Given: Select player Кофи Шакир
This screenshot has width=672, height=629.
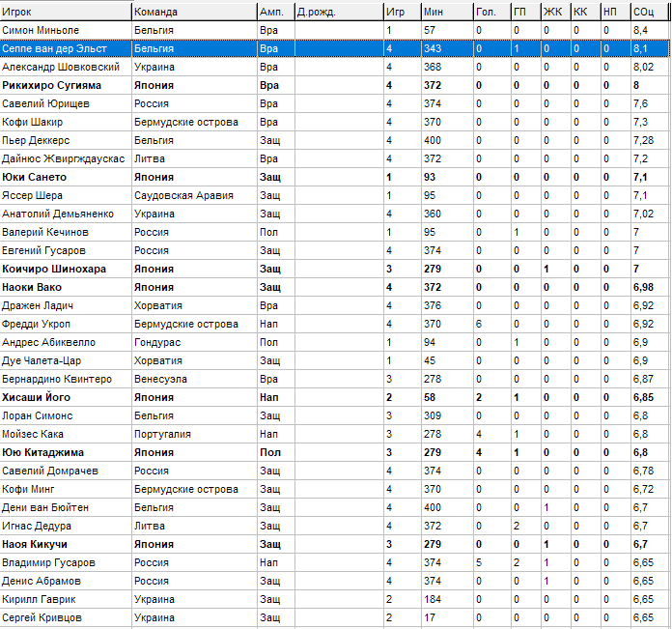Looking at the screenshot, I should (33, 122).
